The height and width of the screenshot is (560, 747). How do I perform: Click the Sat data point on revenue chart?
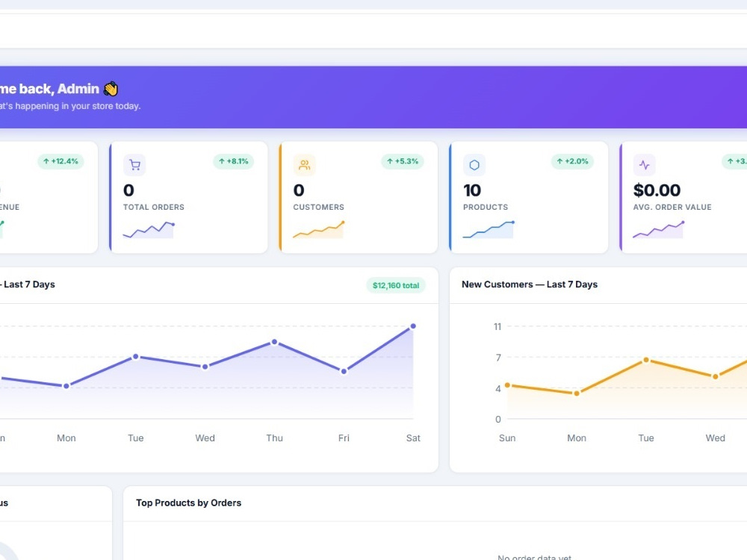point(413,326)
